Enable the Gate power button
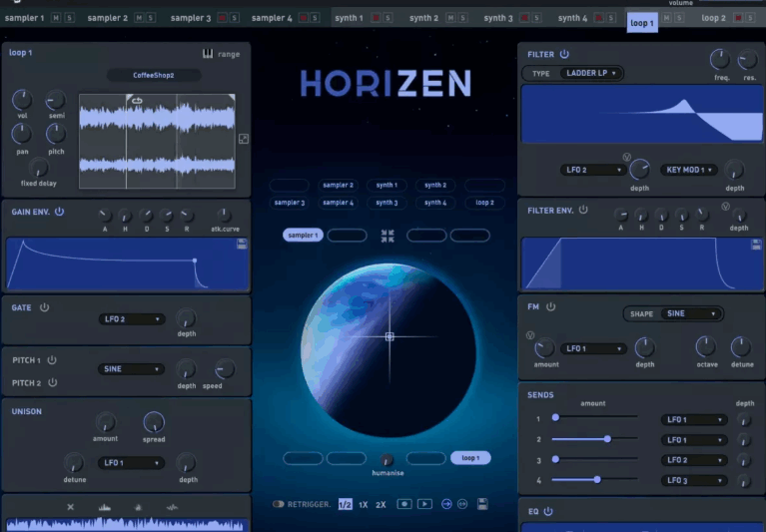 pos(45,307)
